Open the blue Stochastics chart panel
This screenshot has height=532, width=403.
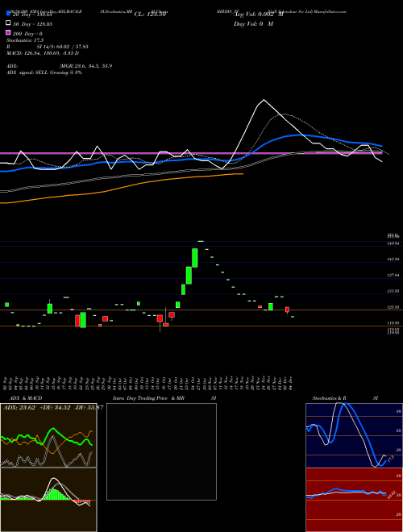[x=354, y=435]
